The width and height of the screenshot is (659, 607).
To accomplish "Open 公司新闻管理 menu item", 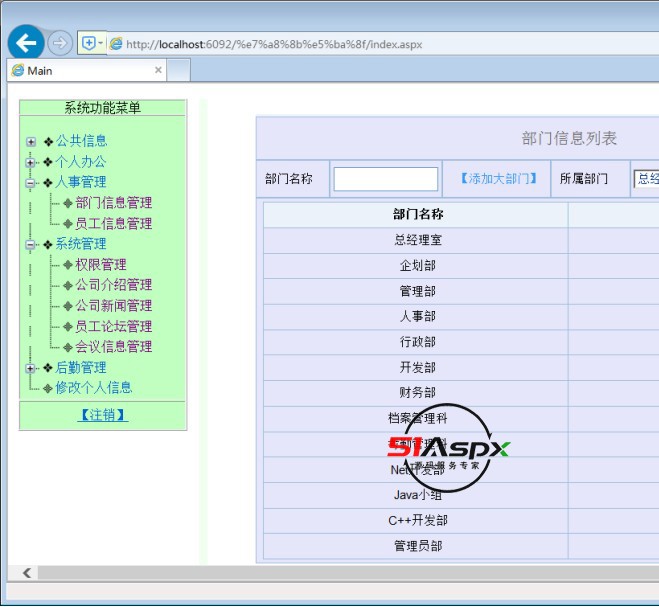I will point(114,306).
